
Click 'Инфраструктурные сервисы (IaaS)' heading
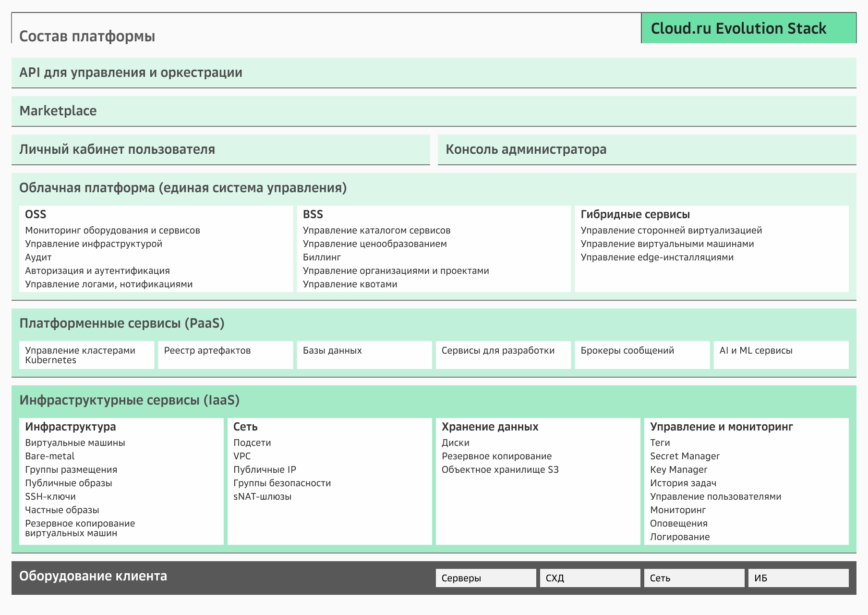tap(130, 400)
